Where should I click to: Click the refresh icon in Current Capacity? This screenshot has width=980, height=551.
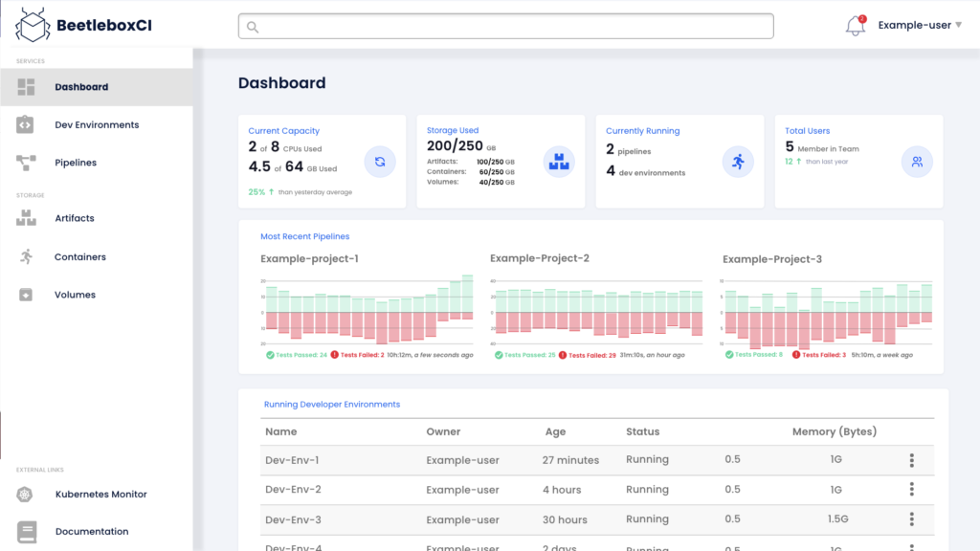coord(380,162)
